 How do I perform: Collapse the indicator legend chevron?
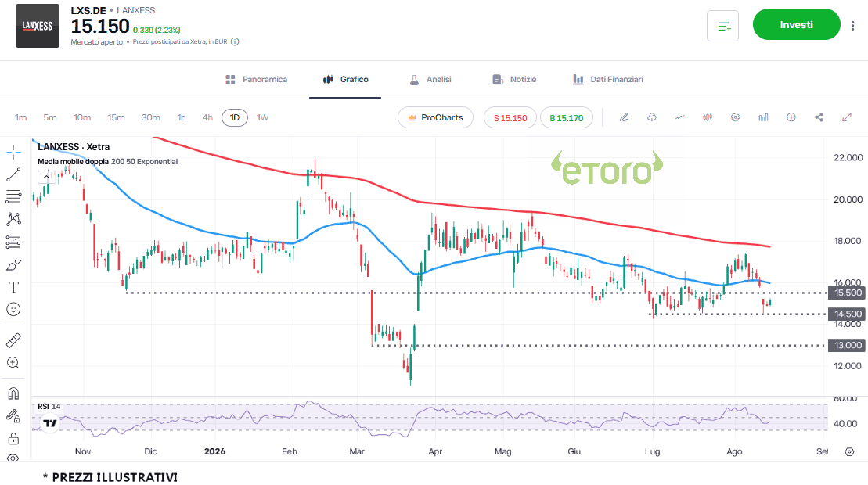[x=46, y=177]
